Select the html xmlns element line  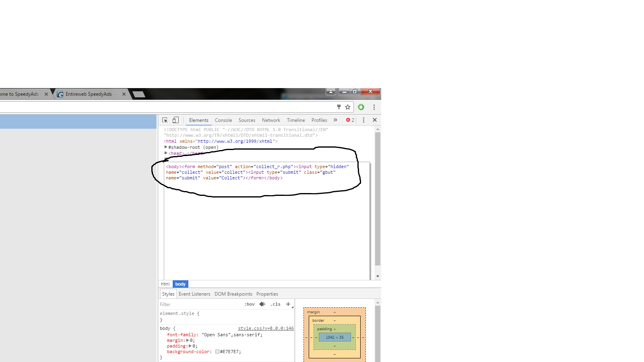point(221,141)
